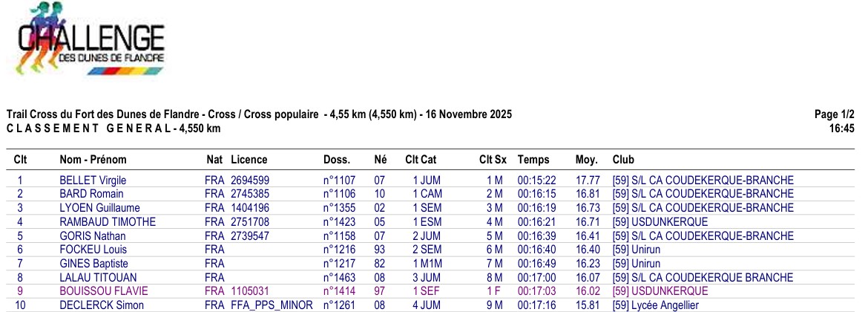868x312 pixels.
Task: Click average speed 17.77
Action: [588, 180]
